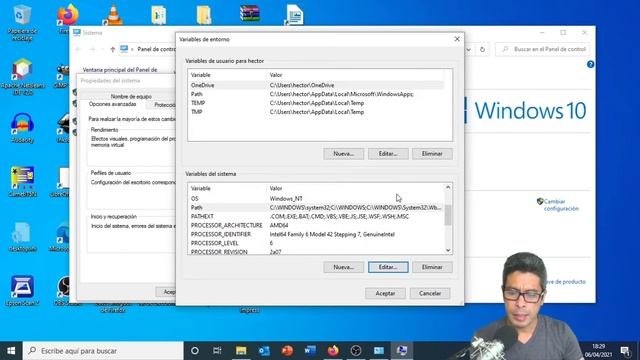Click Ventana principal del Panel de control link
Image resolution: width=640 pixels, height=360 pixels.
[x=120, y=70]
